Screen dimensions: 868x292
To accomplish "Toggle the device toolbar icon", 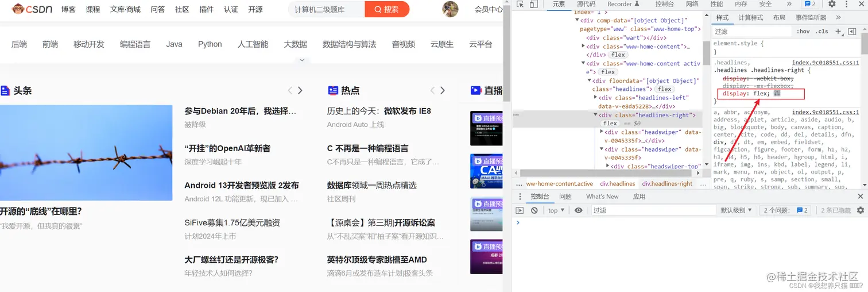I will (533, 4).
